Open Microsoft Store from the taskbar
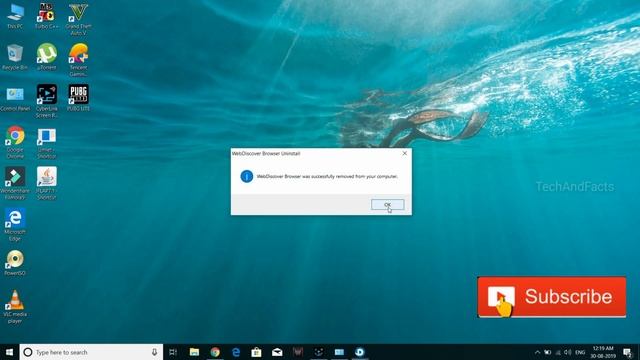Screen dimensions: 640x360 256,352
